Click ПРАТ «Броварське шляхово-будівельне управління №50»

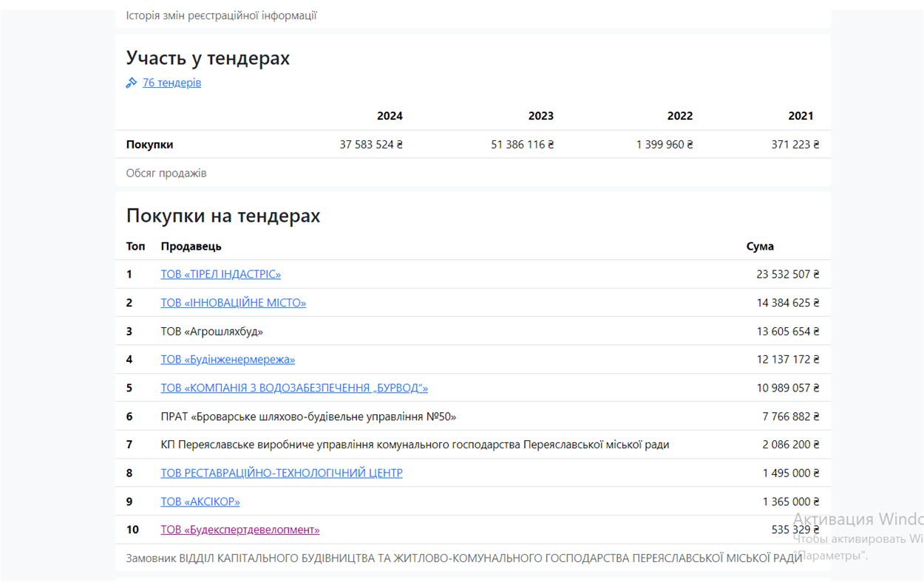click(x=308, y=417)
